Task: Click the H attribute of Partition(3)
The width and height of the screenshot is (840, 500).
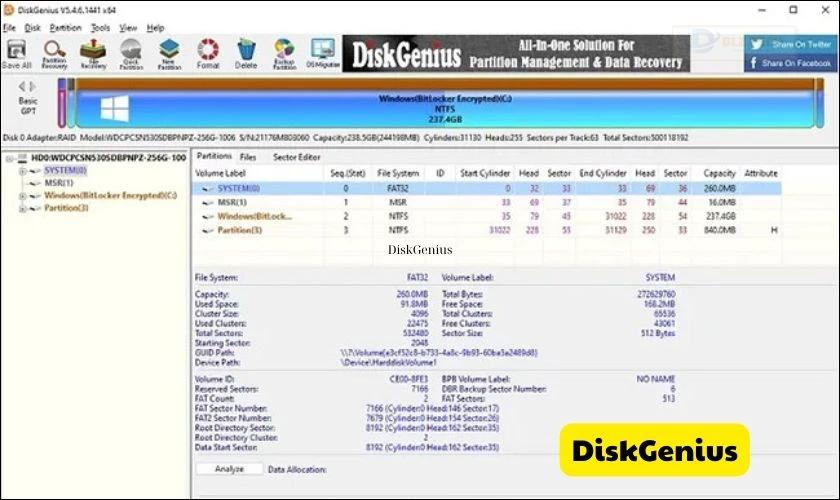Action: coord(774,230)
